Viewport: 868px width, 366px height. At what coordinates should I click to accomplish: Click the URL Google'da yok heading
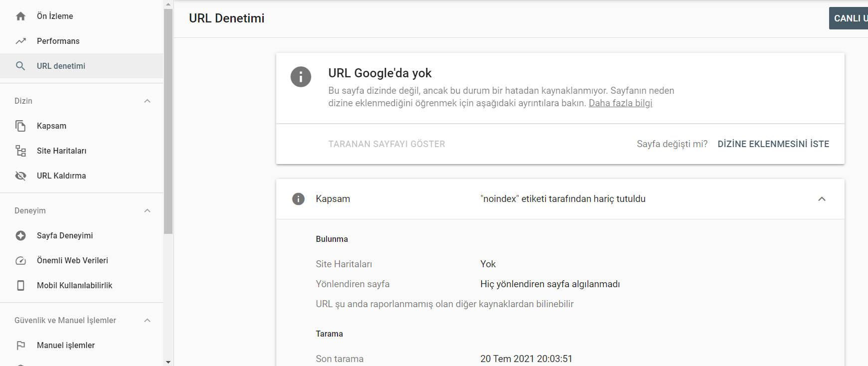point(380,73)
